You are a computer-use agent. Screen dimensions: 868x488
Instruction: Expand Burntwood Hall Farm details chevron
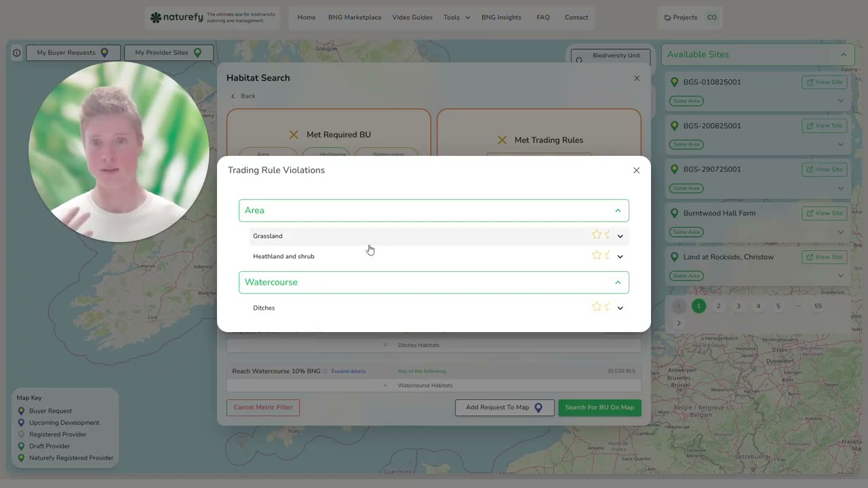click(x=841, y=232)
